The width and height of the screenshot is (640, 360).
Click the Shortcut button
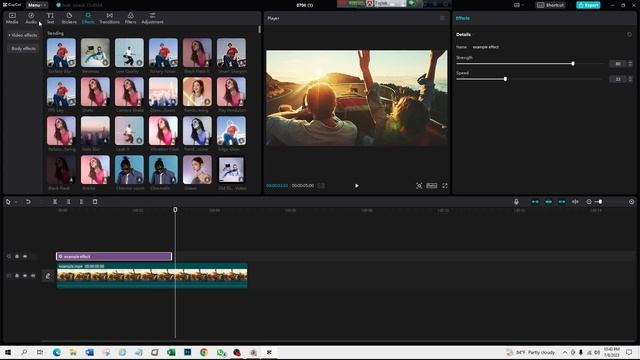(x=551, y=5)
